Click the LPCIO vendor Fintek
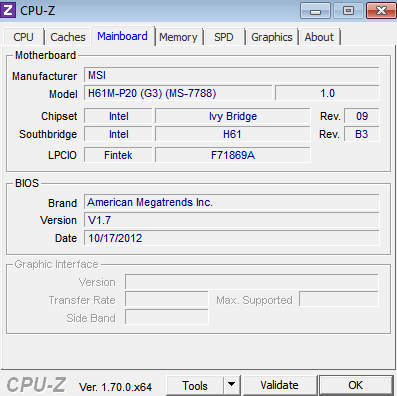This screenshot has width=397, height=396. pos(118,155)
